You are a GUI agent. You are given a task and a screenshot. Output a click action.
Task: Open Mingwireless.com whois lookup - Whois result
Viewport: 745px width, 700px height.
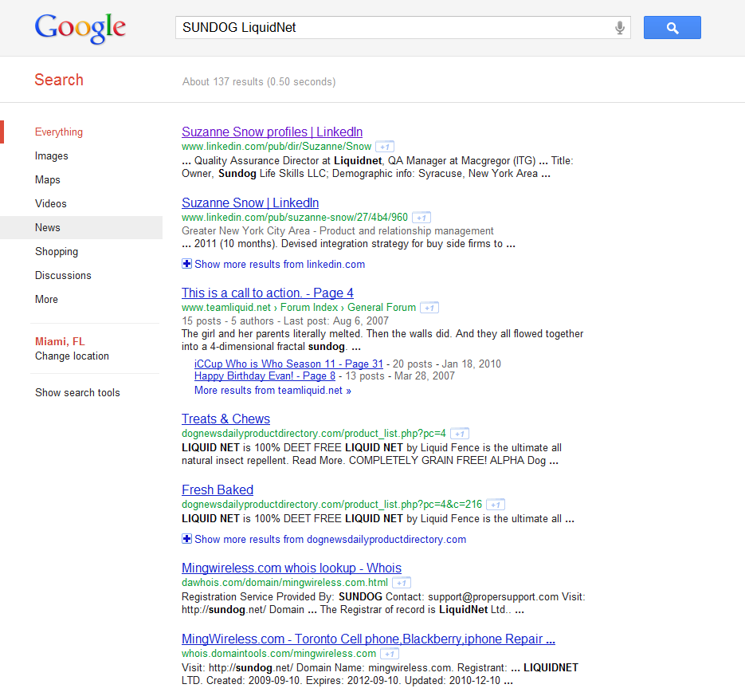click(x=292, y=568)
